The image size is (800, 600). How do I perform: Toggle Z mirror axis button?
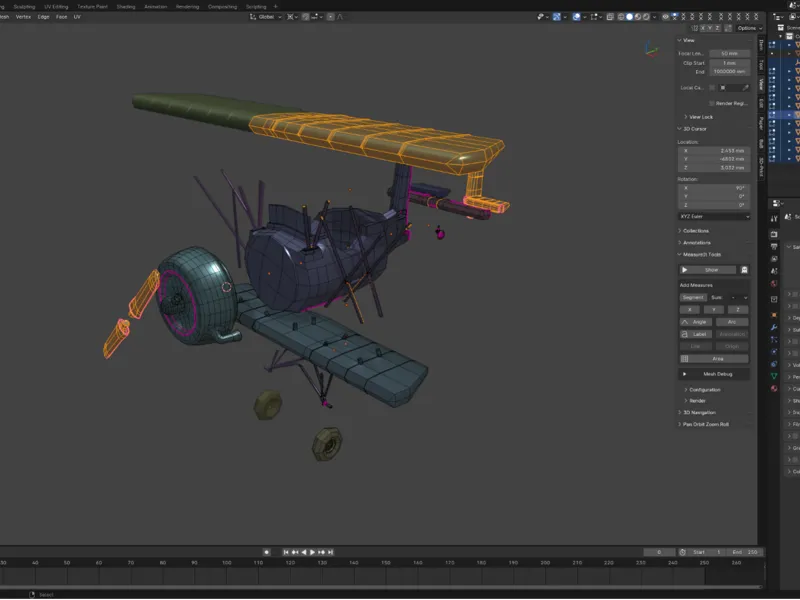(717, 28)
